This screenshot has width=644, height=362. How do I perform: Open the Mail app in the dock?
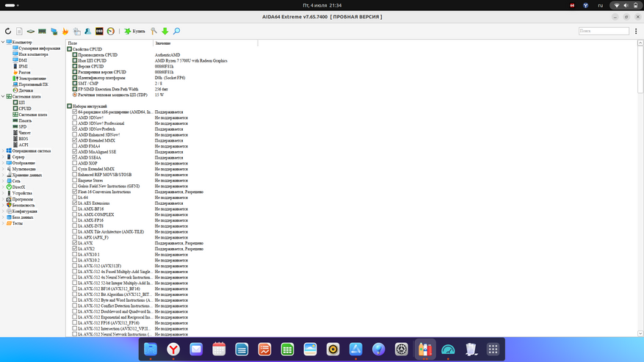[196, 350]
